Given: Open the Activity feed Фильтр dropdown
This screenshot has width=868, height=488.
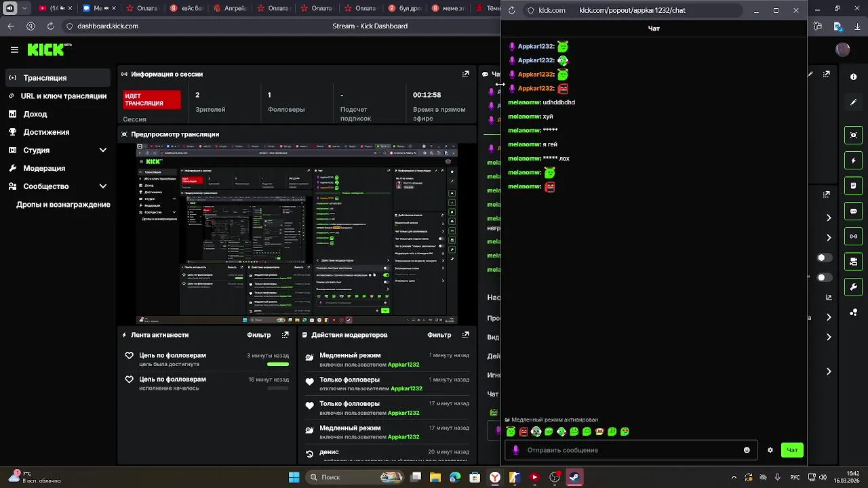Looking at the screenshot, I should pos(258,335).
